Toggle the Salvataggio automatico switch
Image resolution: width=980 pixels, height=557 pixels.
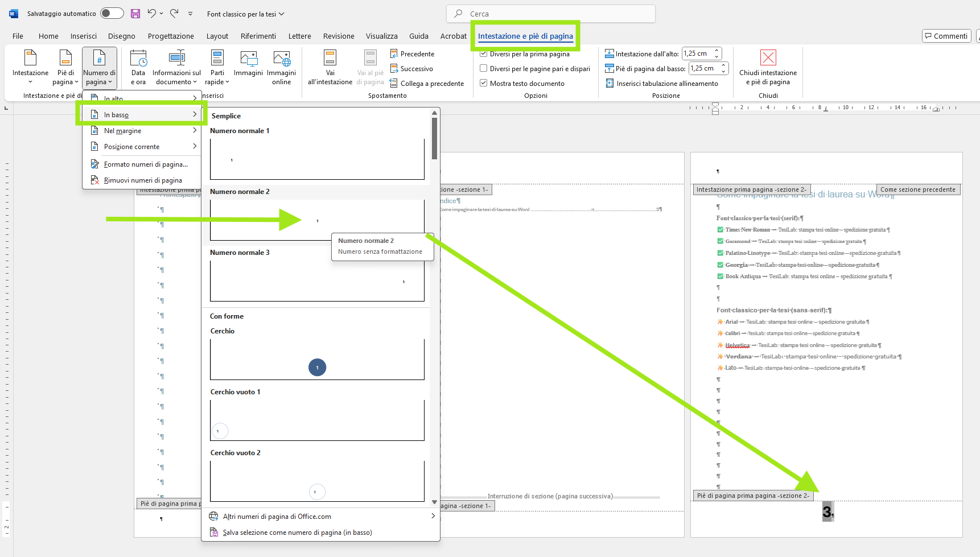click(112, 14)
